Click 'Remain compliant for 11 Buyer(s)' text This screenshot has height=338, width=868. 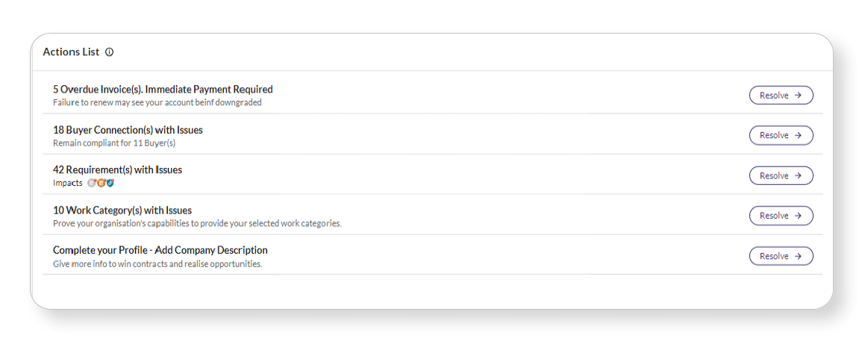click(114, 143)
